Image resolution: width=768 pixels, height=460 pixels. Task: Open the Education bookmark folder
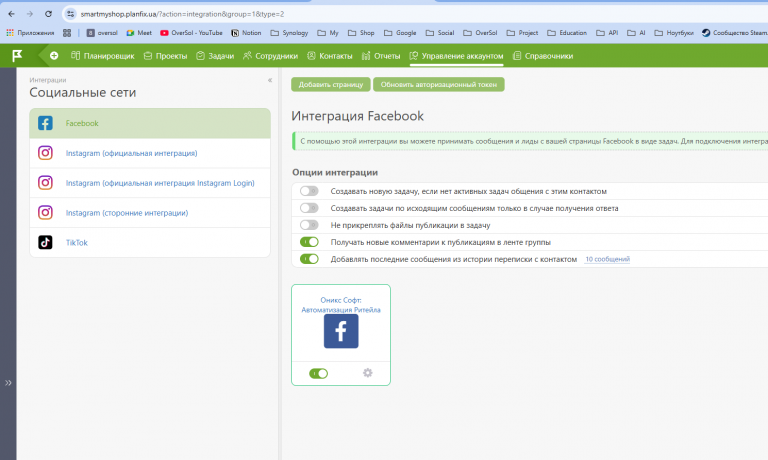point(567,33)
